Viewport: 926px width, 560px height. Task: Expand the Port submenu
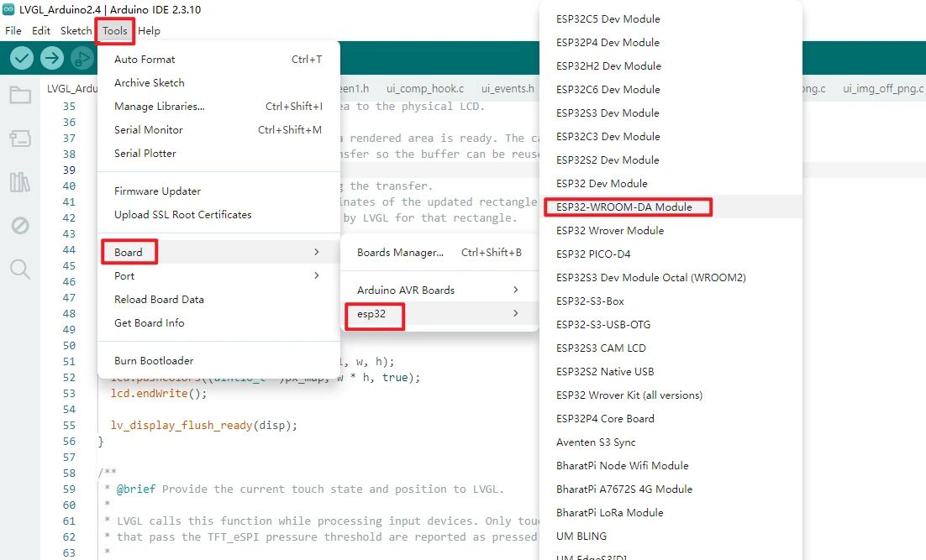tap(218, 275)
